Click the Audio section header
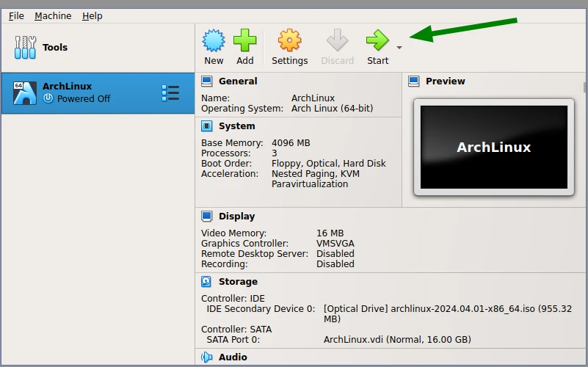This screenshot has width=588, height=367. [x=233, y=357]
